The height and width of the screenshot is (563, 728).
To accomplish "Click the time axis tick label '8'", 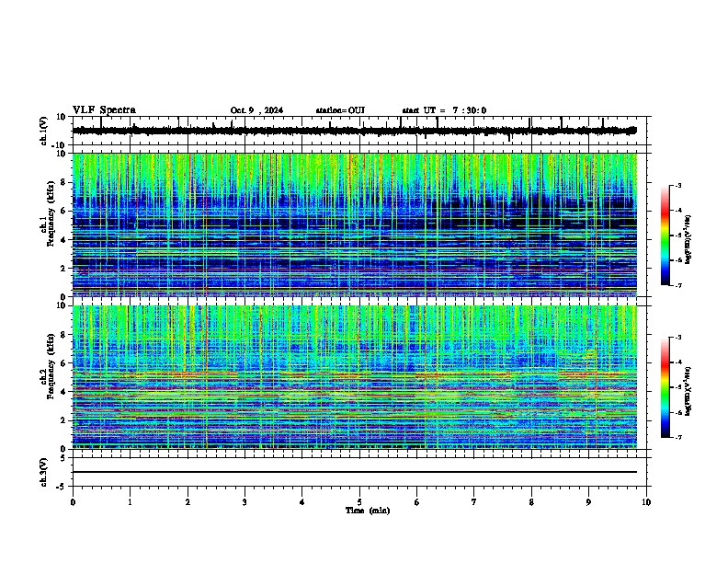I will point(531,501).
